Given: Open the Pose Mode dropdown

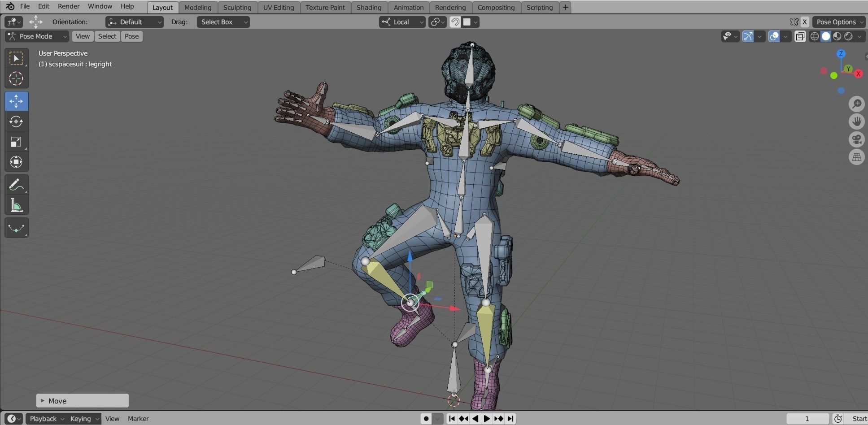Looking at the screenshot, I should coord(36,36).
